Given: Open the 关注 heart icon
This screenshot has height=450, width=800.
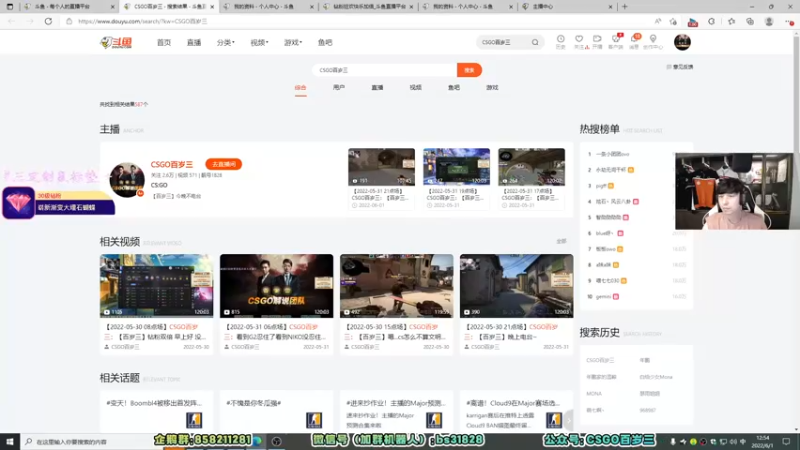Looking at the screenshot, I should click(x=579, y=41).
